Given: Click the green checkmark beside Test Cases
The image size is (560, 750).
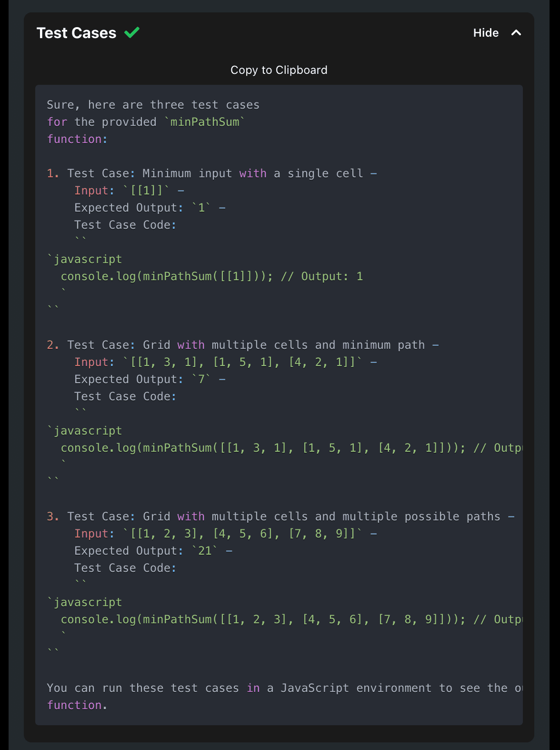Looking at the screenshot, I should coord(131,32).
